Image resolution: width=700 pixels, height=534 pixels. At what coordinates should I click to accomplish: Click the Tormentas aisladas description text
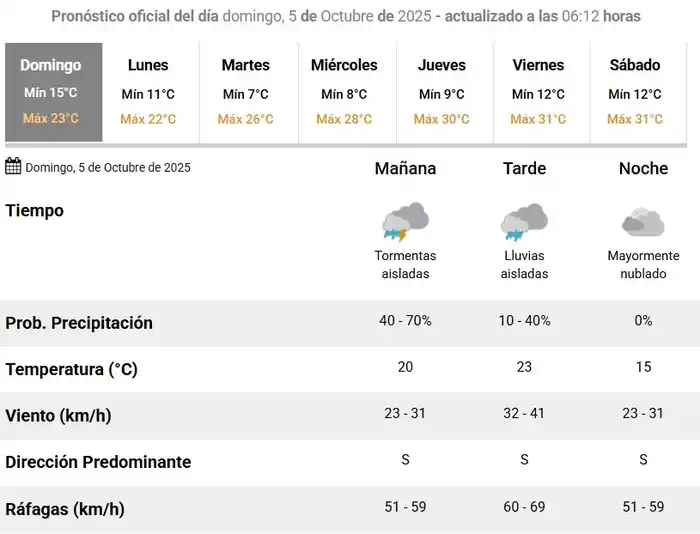(x=405, y=264)
